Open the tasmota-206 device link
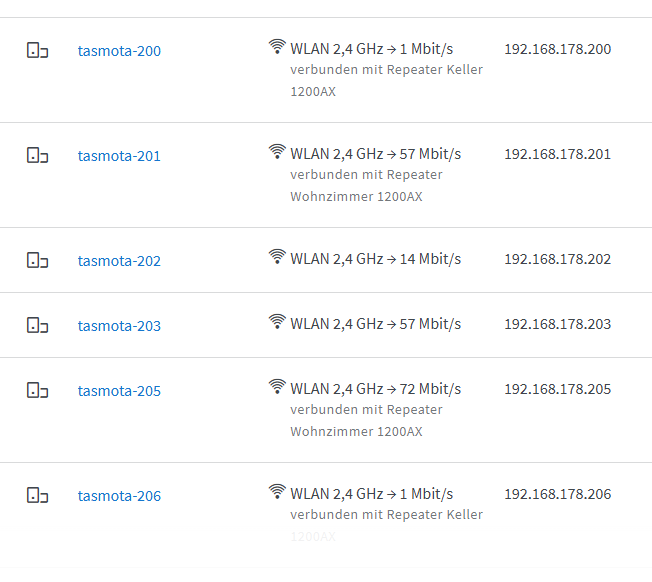Viewport: 652px width, 582px height. coord(119,496)
